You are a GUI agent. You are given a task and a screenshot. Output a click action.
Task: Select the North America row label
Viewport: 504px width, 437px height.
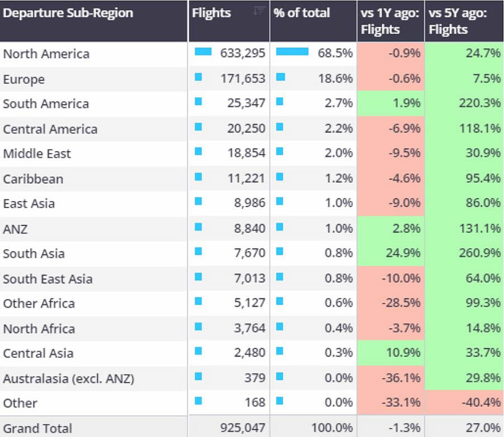coord(46,54)
